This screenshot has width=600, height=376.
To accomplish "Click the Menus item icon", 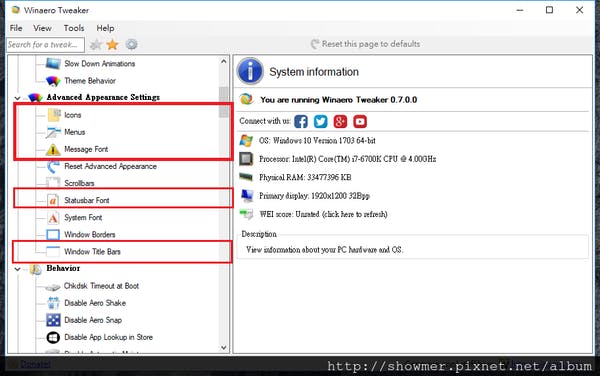I will (53, 132).
